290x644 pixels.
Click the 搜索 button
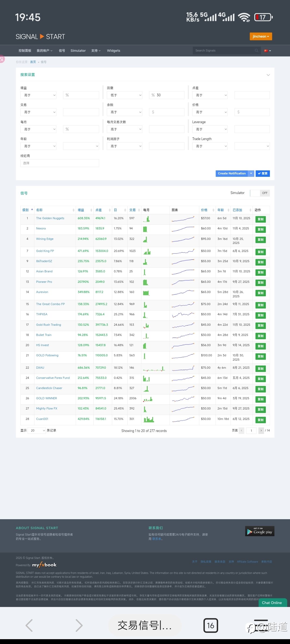pyautogui.click(x=263, y=174)
